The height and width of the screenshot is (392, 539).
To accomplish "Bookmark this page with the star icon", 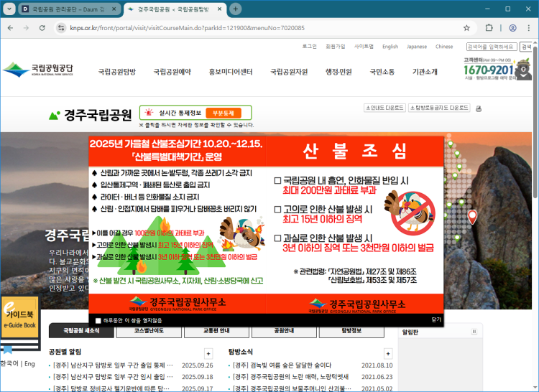I will [x=466, y=28].
